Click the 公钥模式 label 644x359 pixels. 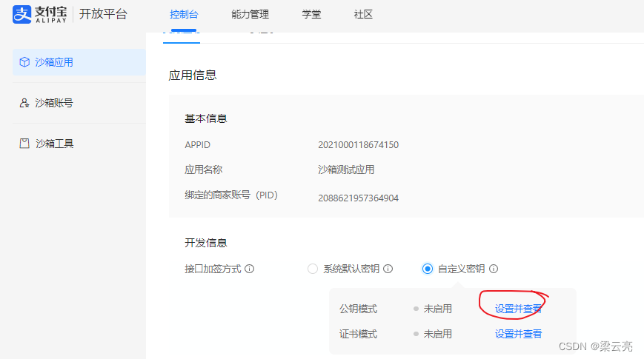[358, 309]
